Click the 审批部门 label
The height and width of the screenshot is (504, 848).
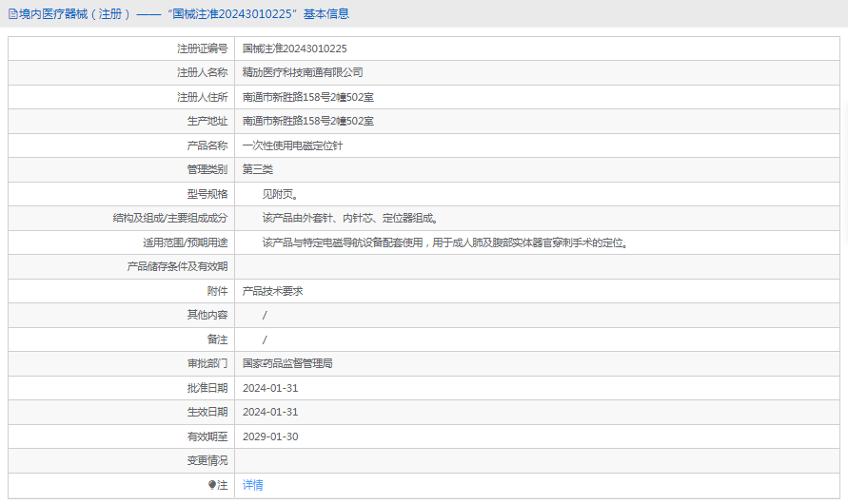[x=207, y=363]
